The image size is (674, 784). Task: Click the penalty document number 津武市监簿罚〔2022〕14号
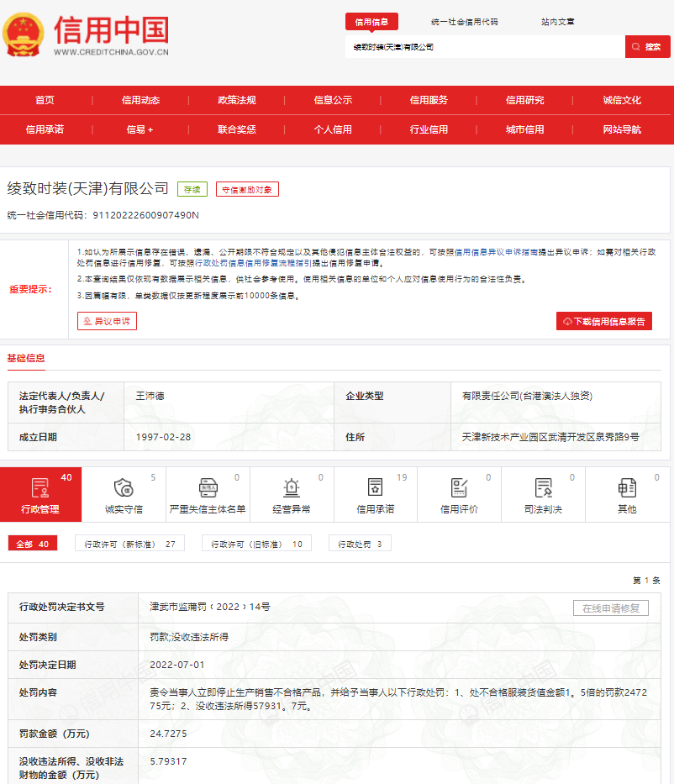coord(210,607)
